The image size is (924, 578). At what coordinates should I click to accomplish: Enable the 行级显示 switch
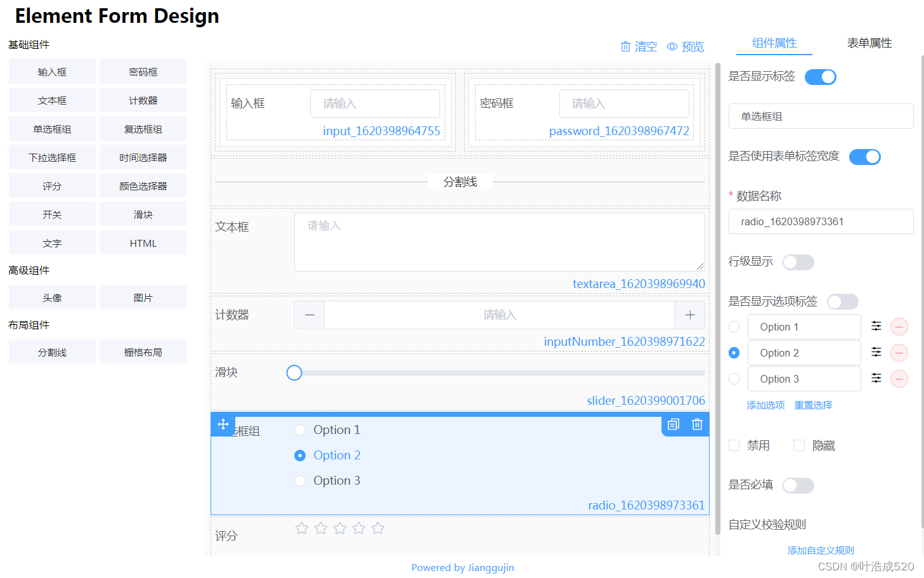click(798, 262)
